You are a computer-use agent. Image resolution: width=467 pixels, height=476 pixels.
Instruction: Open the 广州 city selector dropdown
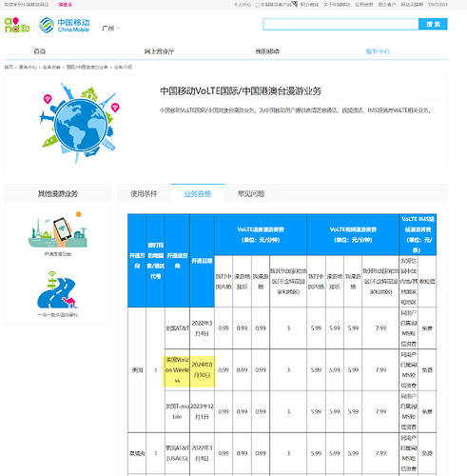pyautogui.click(x=110, y=29)
